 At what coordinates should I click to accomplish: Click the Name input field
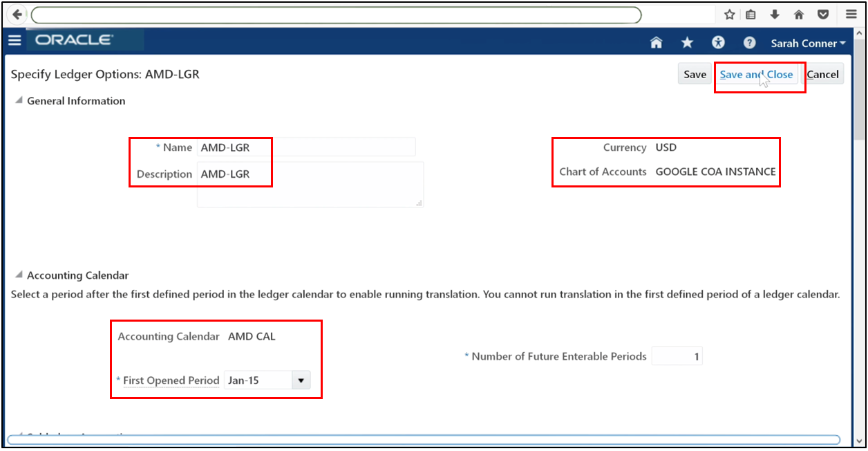click(304, 147)
